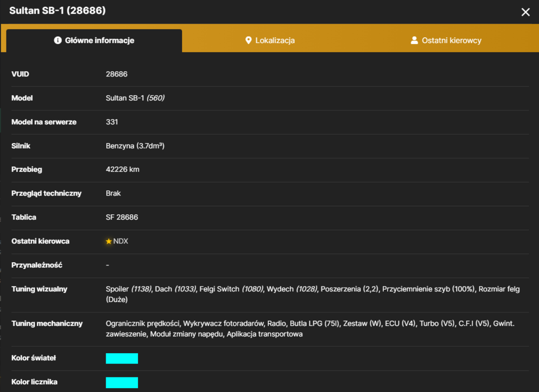Select the VUID value 28686
This screenshot has height=392, width=539.
116,74
